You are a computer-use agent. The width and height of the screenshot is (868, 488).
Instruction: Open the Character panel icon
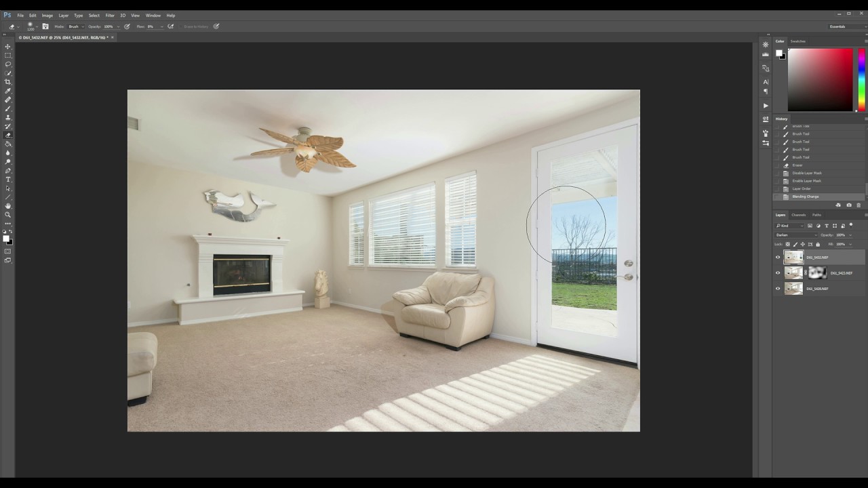click(766, 82)
